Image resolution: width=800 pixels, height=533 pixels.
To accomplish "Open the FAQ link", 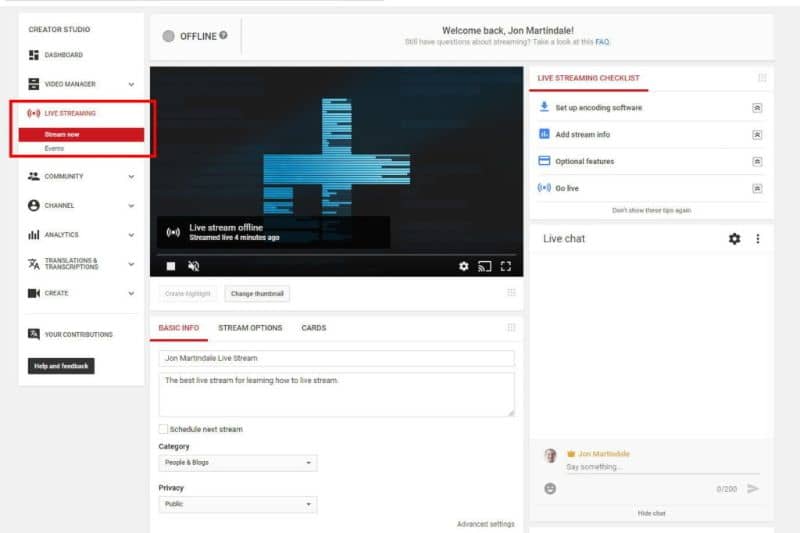I will (602, 42).
